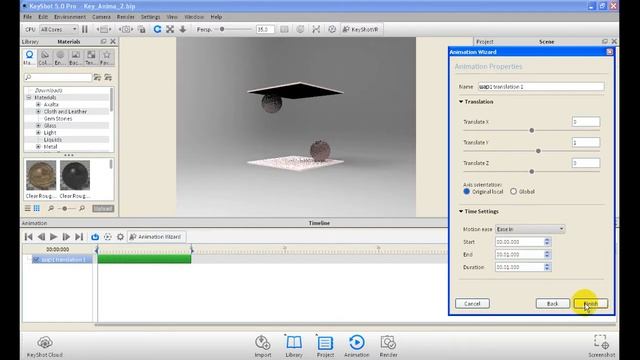Image resolution: width=640 pixels, height=360 pixels.
Task: Open the KeyShotVR wizard
Action: [360, 29]
